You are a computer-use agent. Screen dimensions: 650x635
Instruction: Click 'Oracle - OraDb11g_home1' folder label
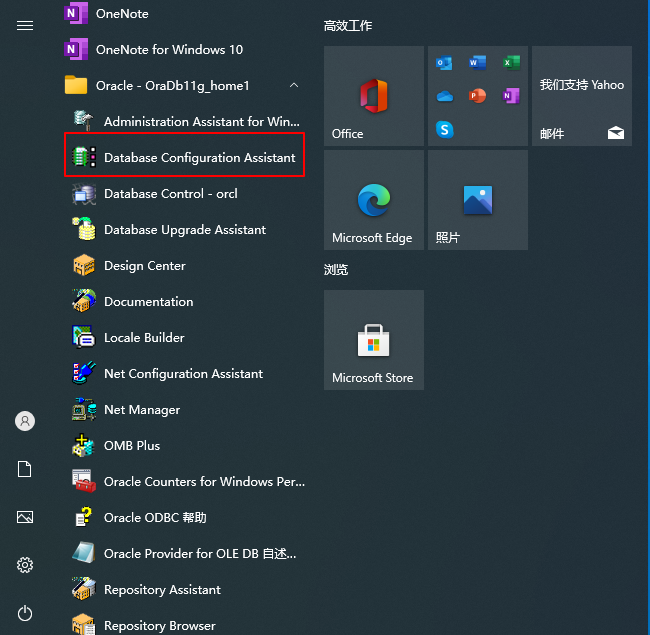pos(173,86)
